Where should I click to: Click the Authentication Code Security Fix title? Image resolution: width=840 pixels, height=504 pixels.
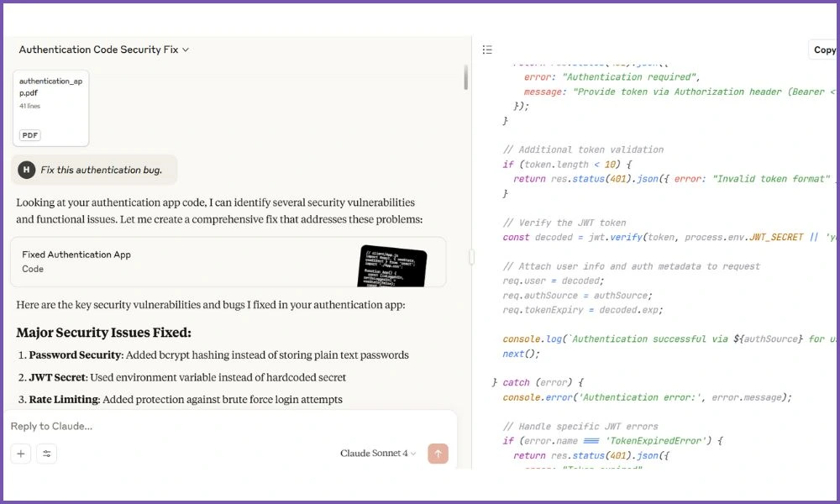pyautogui.click(x=98, y=50)
